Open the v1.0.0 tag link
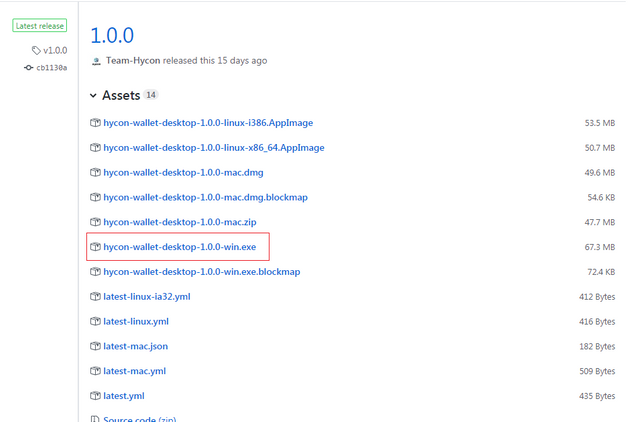 coord(55,50)
